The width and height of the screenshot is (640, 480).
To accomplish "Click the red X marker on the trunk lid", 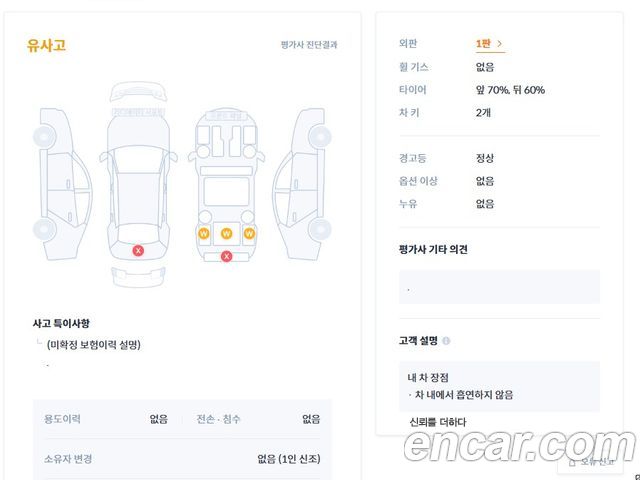I will (x=138, y=250).
